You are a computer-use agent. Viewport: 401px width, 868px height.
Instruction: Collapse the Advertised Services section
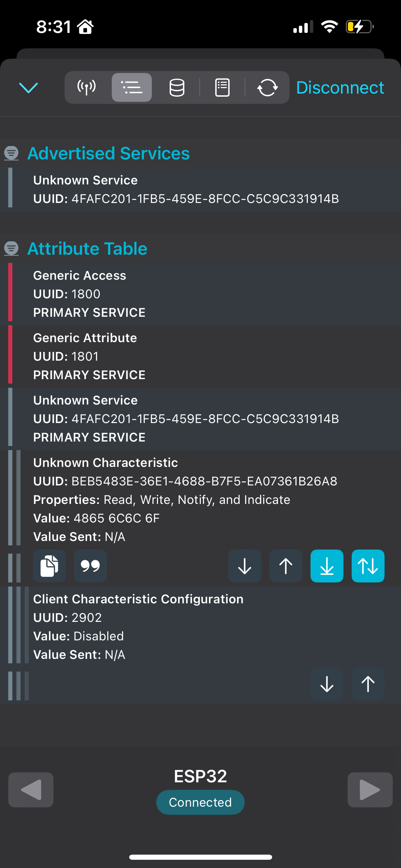point(12,153)
